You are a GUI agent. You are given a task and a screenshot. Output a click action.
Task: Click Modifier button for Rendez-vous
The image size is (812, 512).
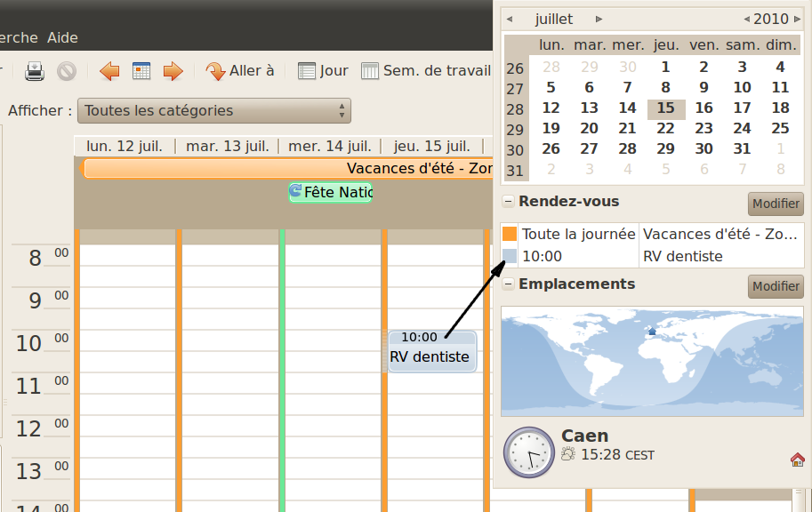(x=776, y=204)
